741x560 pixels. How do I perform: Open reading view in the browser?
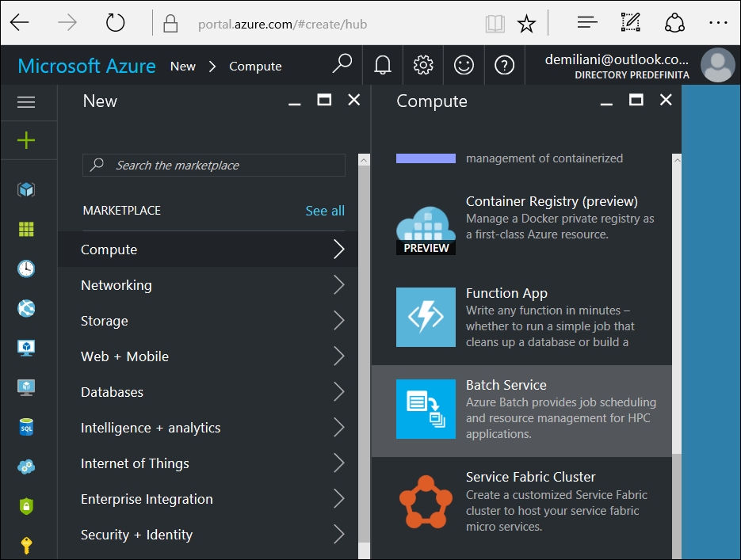coord(495,23)
